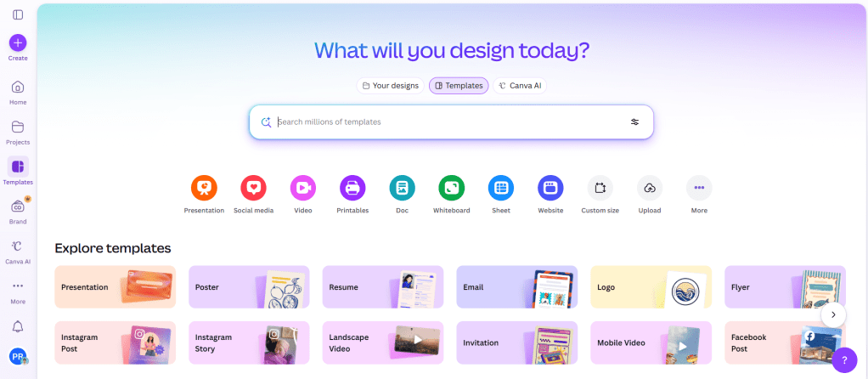This screenshot has width=868, height=379.
Task: Open Templates in the left sidebar
Action: (x=18, y=171)
